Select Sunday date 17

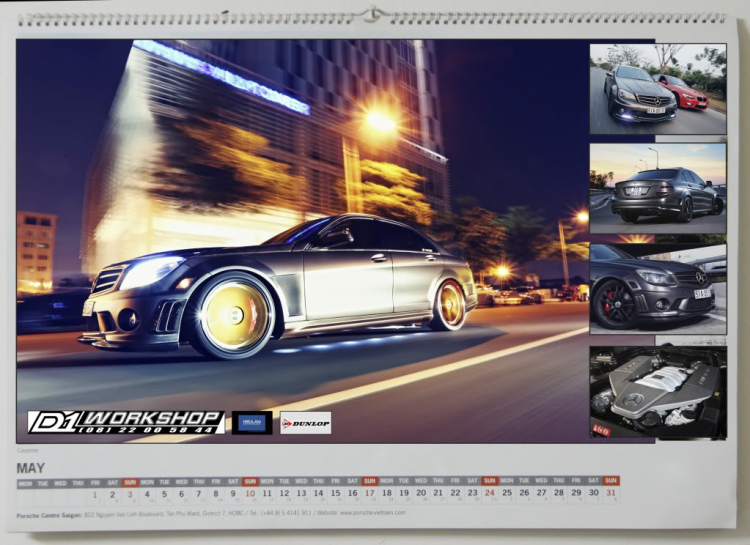pos(370,493)
